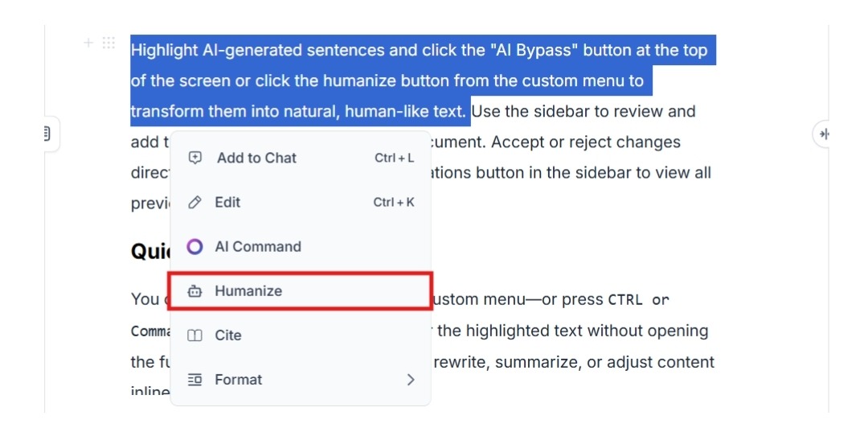Click the Format lines icon
This screenshot has height=428, width=868.
click(x=194, y=380)
